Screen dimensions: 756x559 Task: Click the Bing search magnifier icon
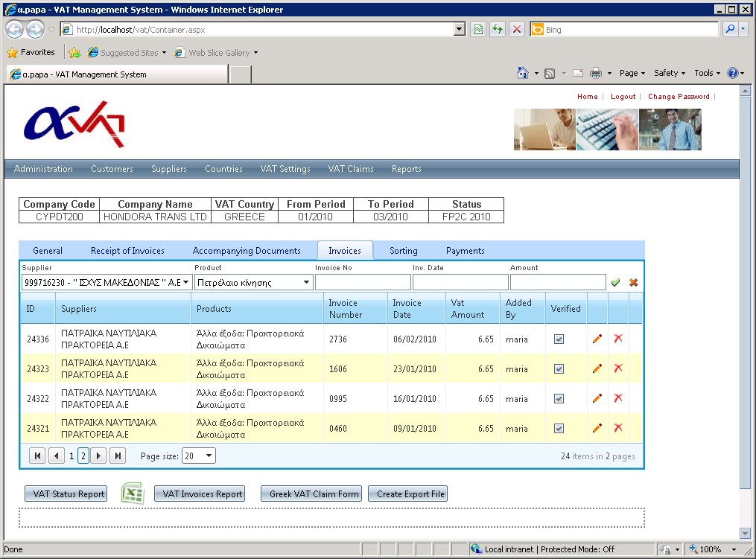pos(730,29)
